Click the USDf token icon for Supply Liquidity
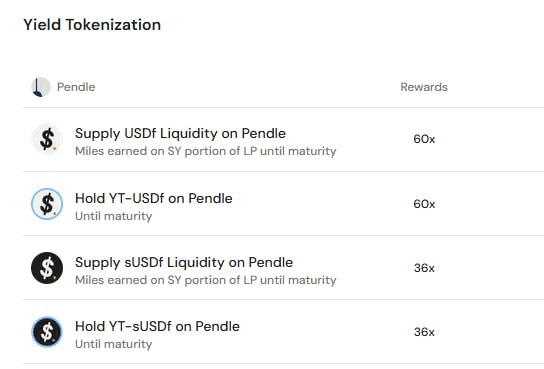 pyautogui.click(x=47, y=139)
